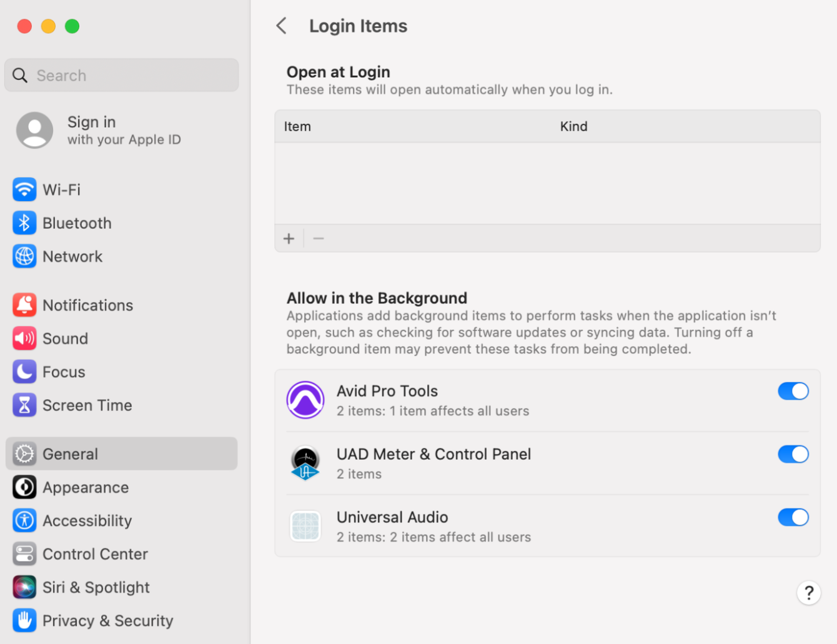Open Wi-Fi settings pane
This screenshot has width=837, height=644.
tap(121, 189)
